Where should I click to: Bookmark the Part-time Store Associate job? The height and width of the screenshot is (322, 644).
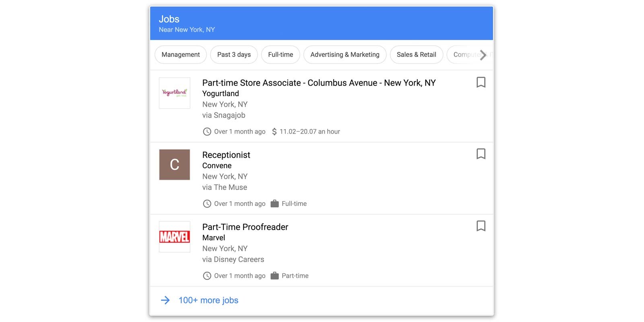point(481,82)
